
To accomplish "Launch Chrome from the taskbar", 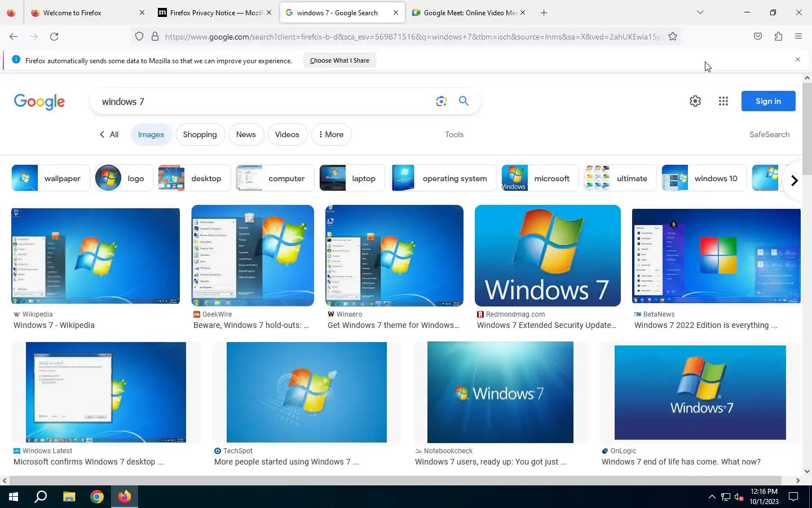I will (x=97, y=497).
